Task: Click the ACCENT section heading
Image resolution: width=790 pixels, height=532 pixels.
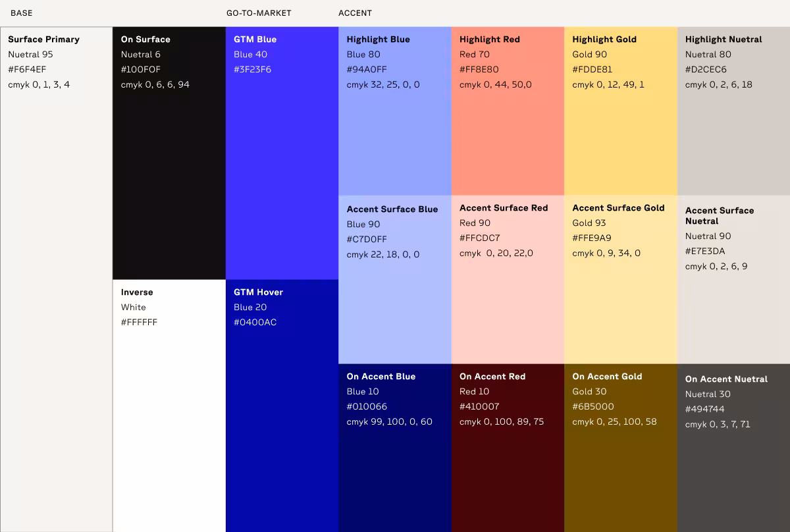Action: point(355,13)
